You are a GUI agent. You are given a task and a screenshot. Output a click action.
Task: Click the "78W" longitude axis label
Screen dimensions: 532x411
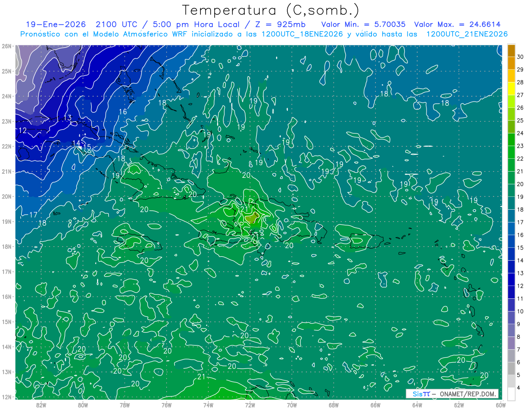point(125,405)
